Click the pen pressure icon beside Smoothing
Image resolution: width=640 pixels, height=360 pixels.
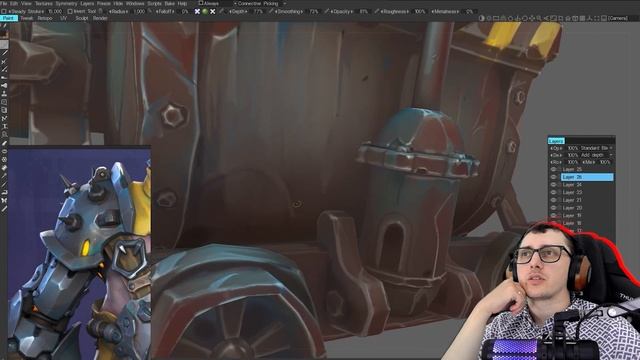tap(271, 11)
